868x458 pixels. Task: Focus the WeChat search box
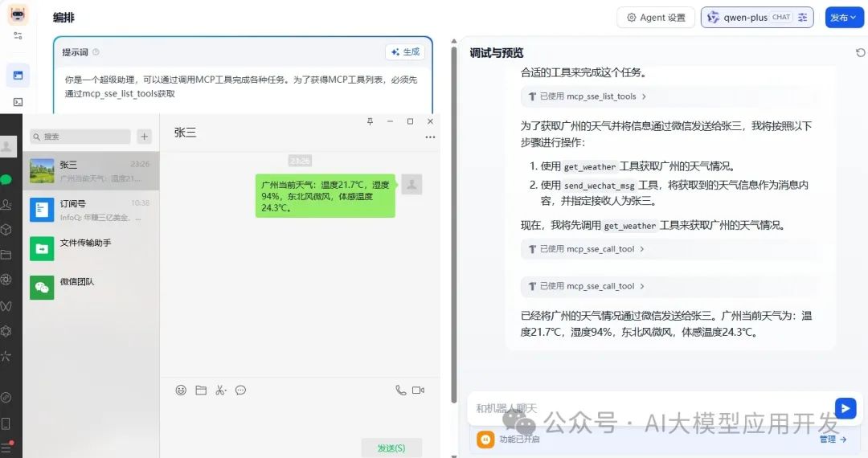coord(80,136)
